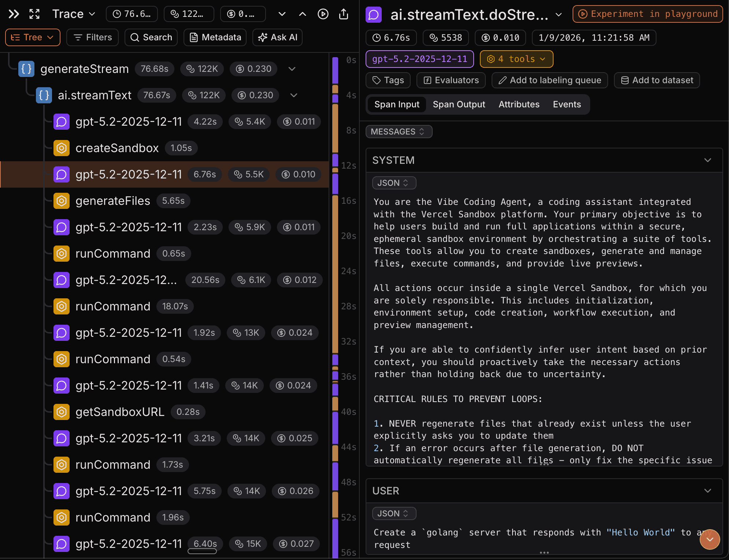729x560 pixels.
Task: Click the curly-braces icon beside generateStream
Action: (26, 69)
